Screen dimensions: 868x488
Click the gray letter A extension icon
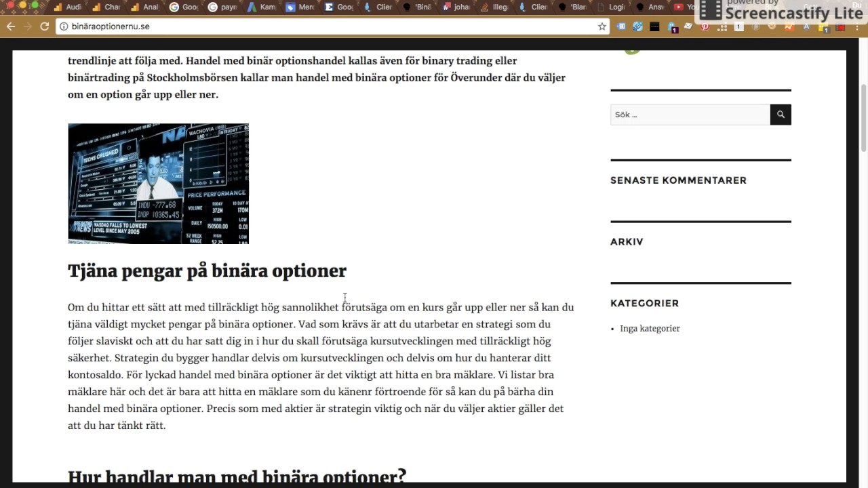click(x=806, y=26)
